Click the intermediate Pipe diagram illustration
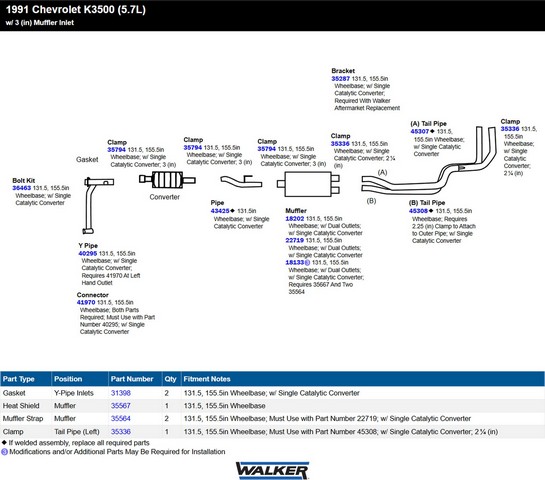The width and height of the screenshot is (545, 480). pyautogui.click(x=241, y=181)
